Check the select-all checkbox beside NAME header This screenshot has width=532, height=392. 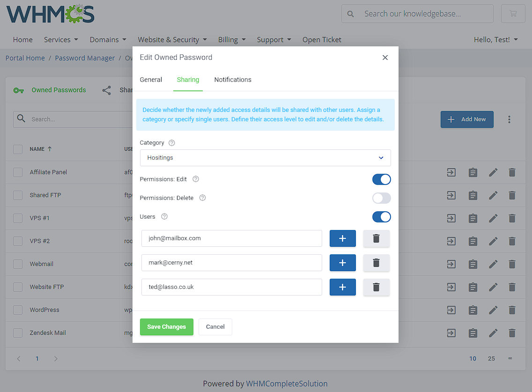click(x=18, y=149)
